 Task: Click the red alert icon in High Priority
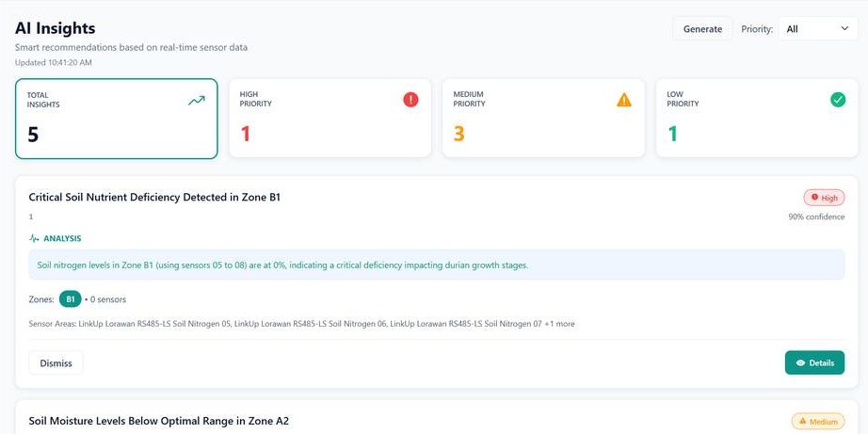coord(410,100)
